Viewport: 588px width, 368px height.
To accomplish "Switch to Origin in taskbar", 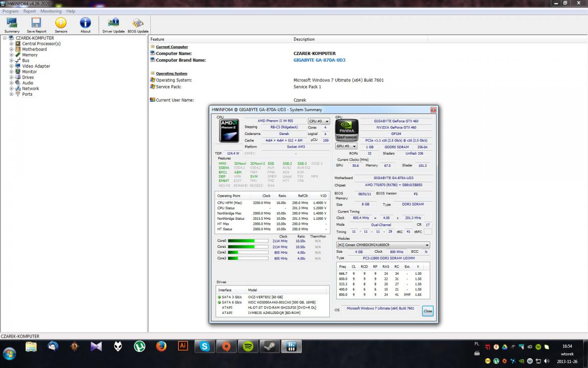I will tap(226, 346).
